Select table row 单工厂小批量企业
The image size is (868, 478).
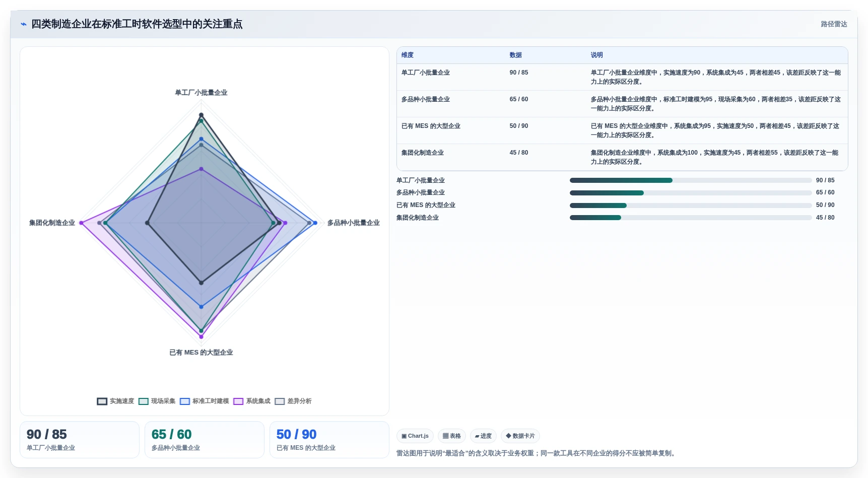coord(622,77)
